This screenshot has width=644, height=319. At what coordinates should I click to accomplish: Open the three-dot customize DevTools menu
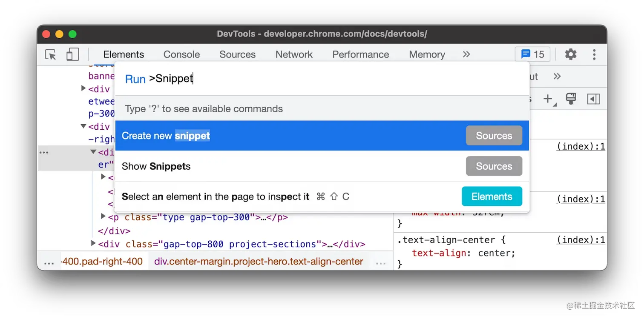(x=594, y=54)
